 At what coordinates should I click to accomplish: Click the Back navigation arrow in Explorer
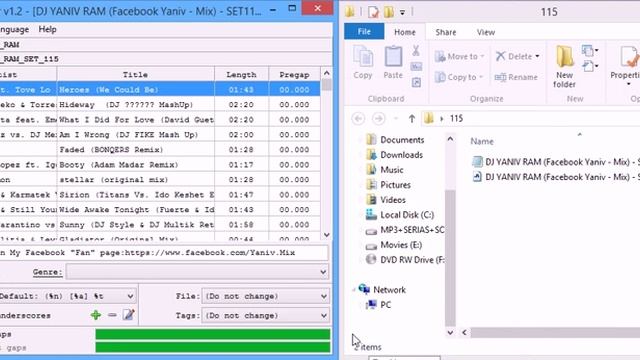[x=358, y=119]
